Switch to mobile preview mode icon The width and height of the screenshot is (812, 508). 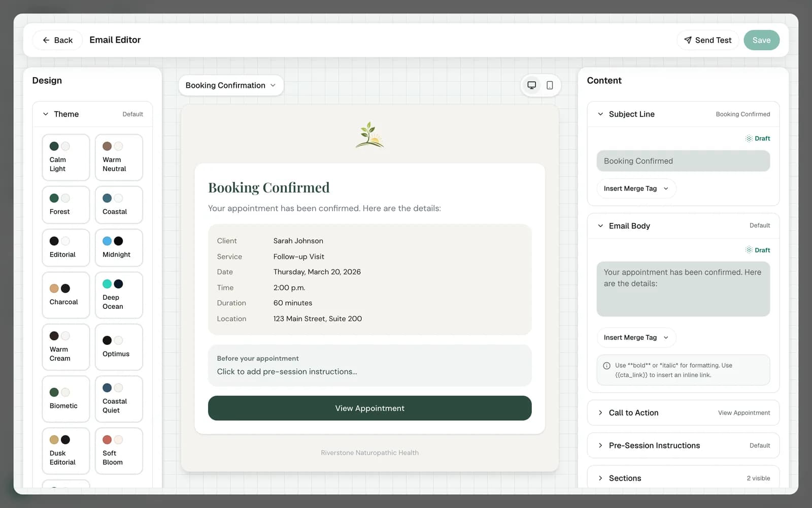click(x=550, y=85)
